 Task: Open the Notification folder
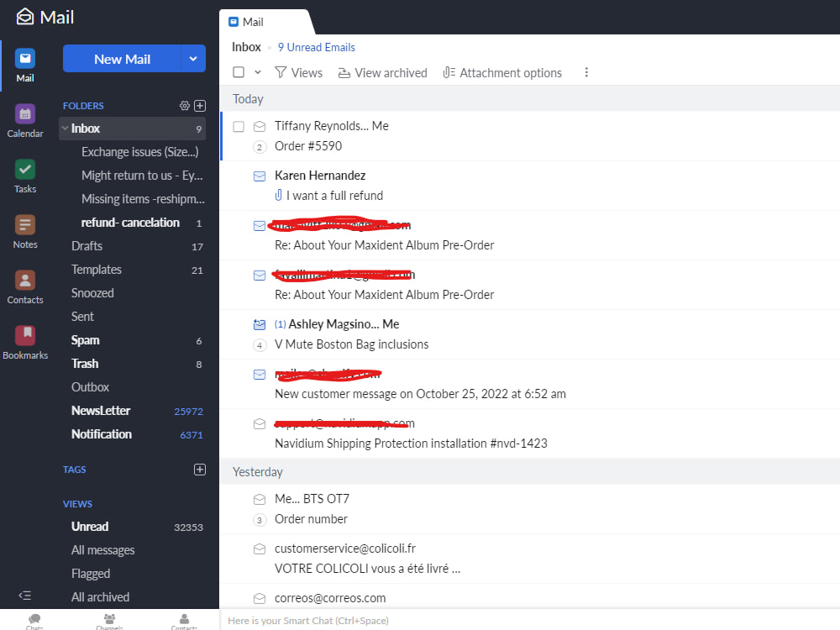133,434
